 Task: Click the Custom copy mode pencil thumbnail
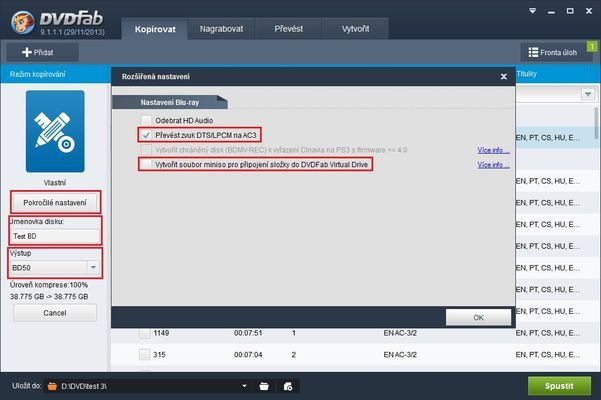[55, 131]
